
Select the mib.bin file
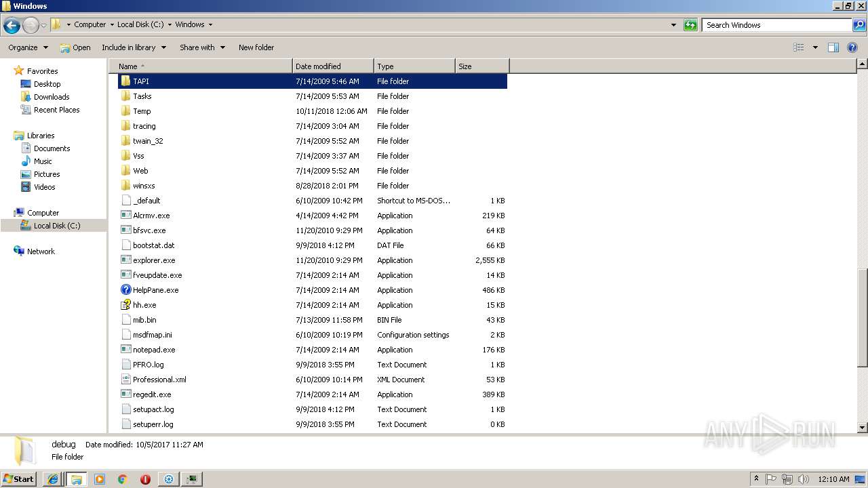[312, 320]
